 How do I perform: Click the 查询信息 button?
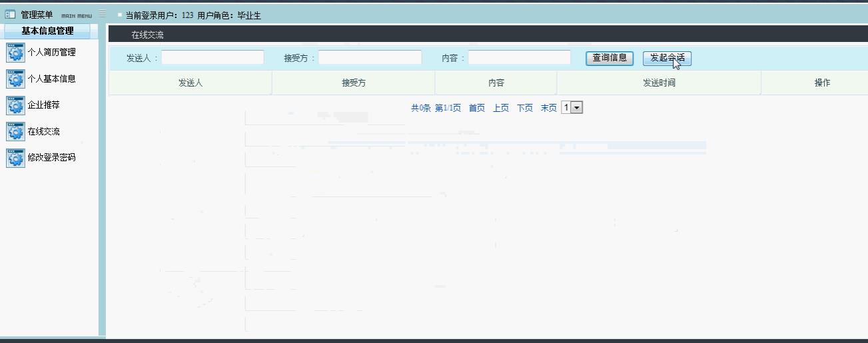[x=610, y=58]
